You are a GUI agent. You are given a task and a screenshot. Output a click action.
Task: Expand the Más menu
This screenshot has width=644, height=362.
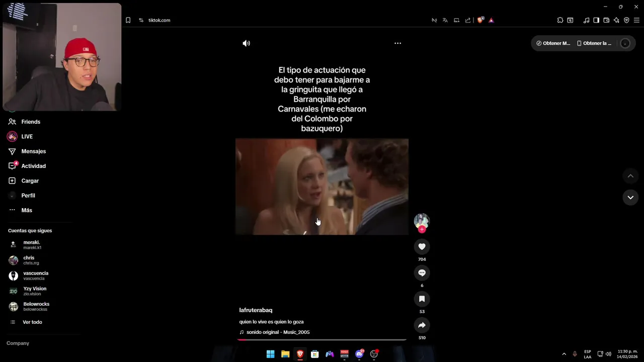(26, 210)
